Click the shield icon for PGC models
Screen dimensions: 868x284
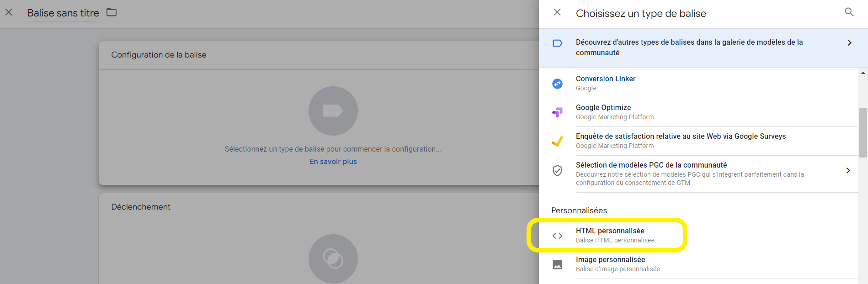[x=557, y=170]
